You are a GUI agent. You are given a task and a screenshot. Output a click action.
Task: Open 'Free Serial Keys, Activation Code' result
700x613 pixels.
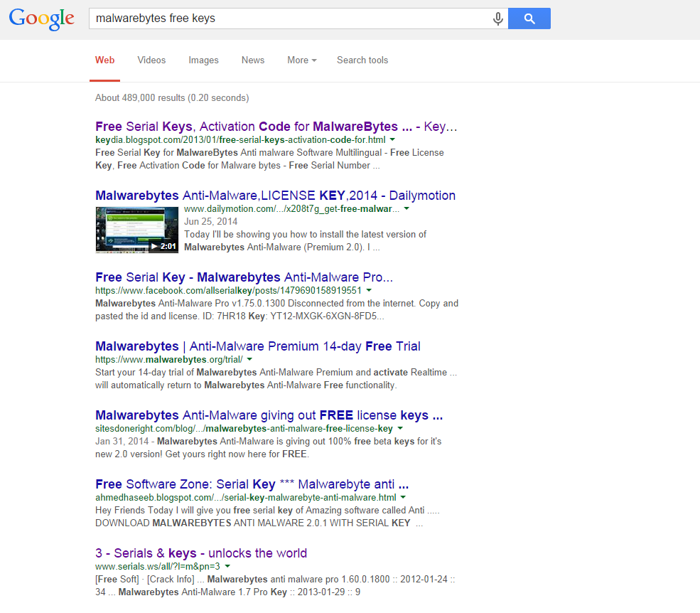tap(276, 127)
